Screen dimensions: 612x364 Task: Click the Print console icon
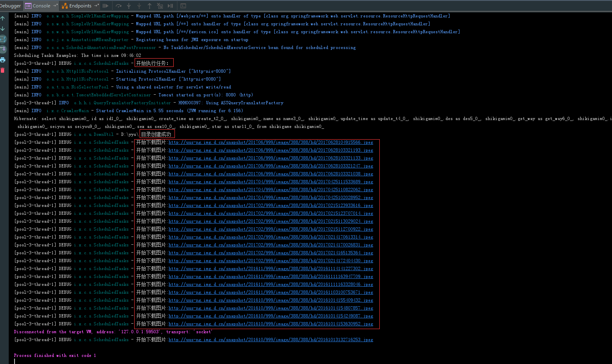click(3, 60)
